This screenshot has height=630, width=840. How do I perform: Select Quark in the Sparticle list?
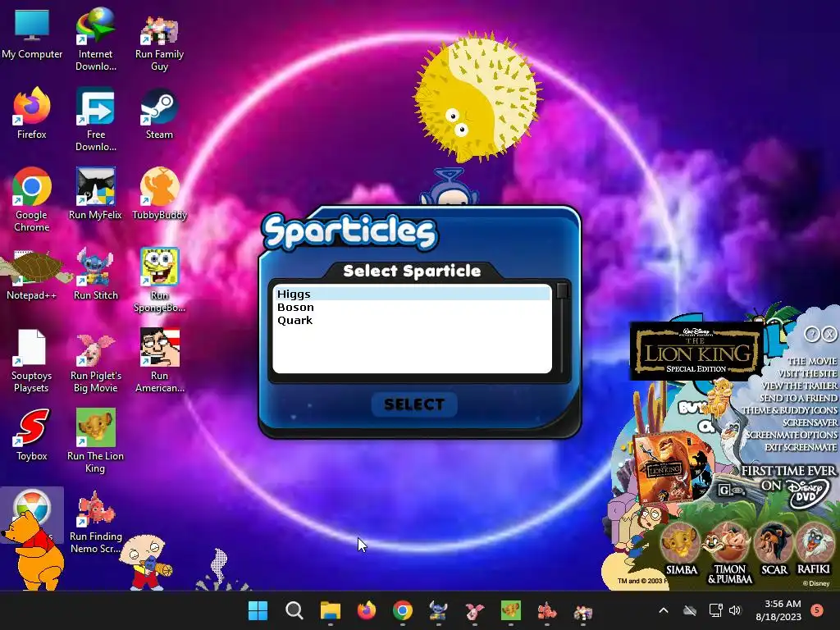[412, 320]
